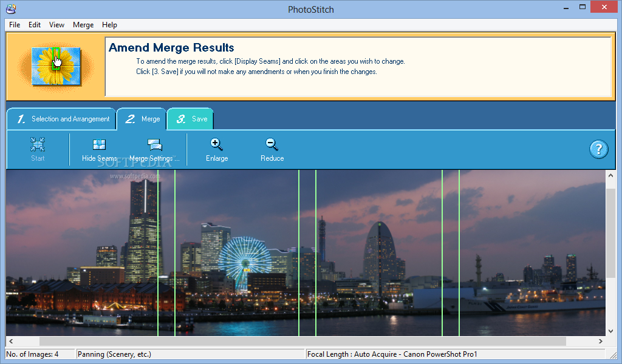Maximize the PhotoStitch window
Screen dimensions: 622x364
pos(583,7)
